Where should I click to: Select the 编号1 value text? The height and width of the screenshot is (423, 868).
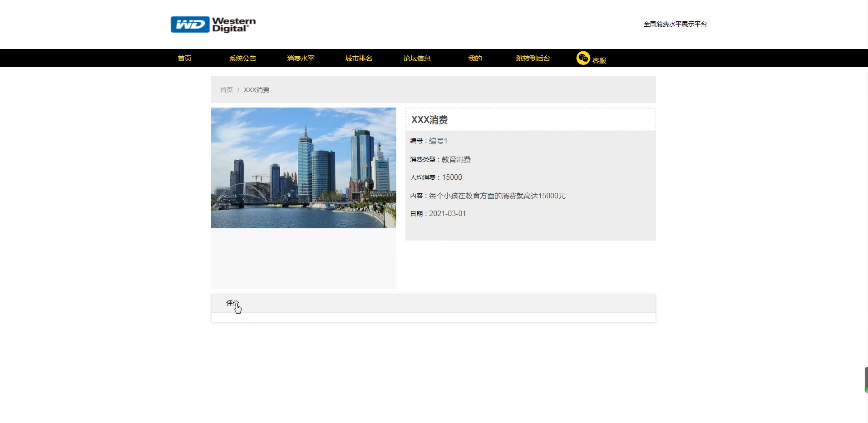[x=438, y=141]
